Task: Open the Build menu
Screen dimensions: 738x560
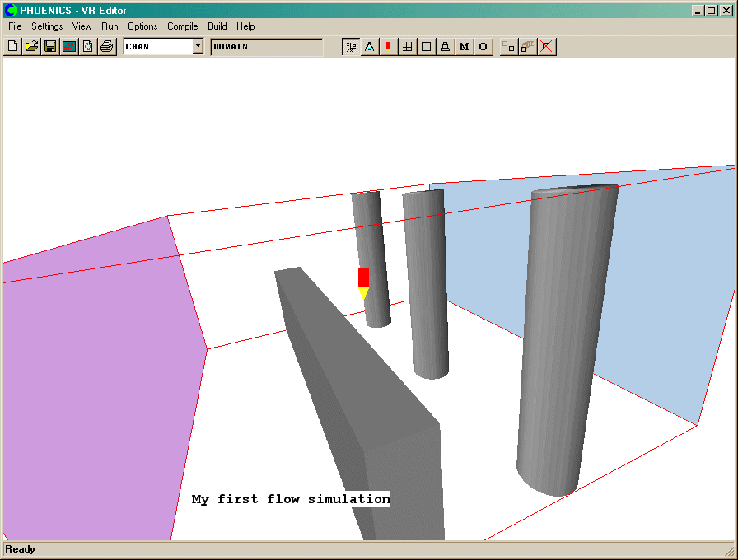Action: (x=217, y=26)
